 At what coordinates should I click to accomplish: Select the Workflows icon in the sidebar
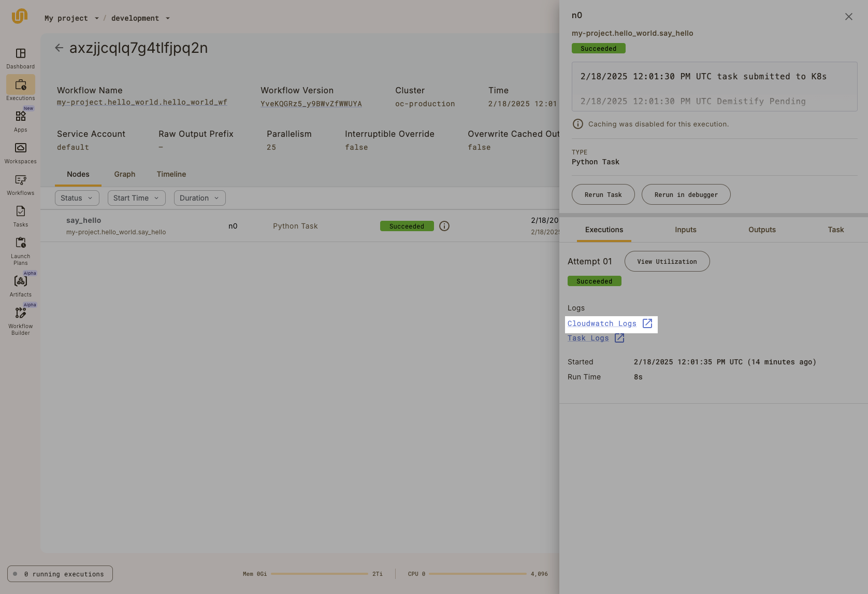tap(20, 184)
